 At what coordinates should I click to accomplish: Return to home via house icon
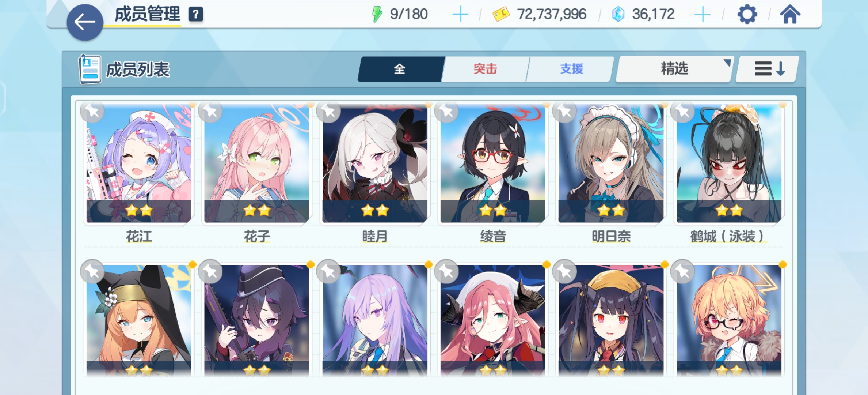tap(790, 15)
